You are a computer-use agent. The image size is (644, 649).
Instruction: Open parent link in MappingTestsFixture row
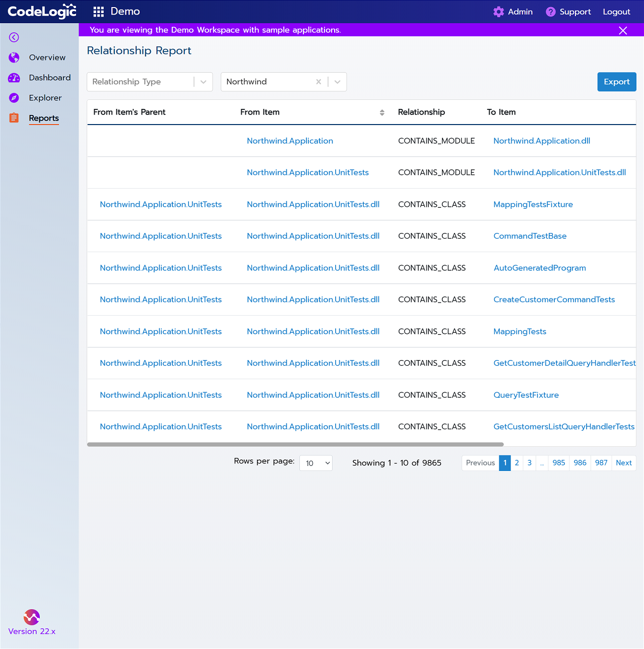tap(161, 204)
